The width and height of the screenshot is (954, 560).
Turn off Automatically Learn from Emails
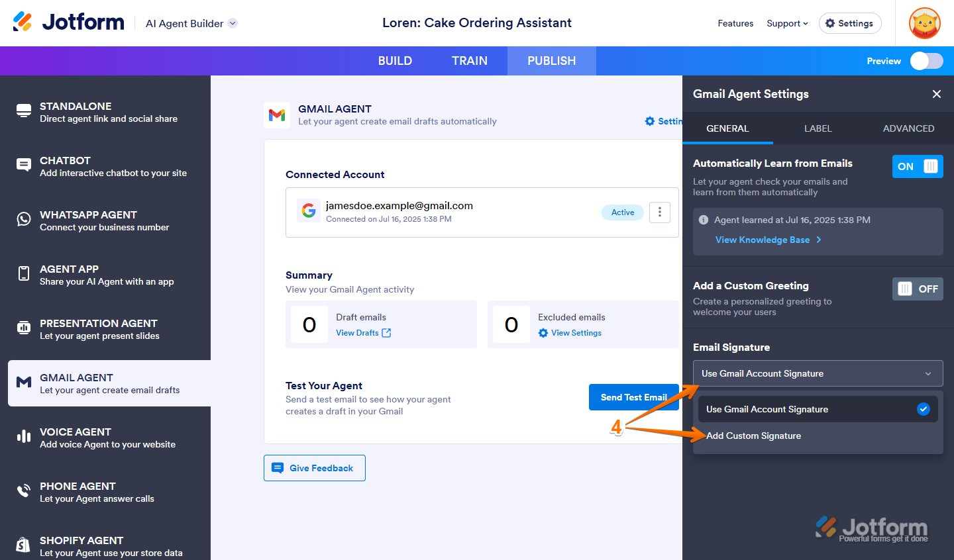tap(918, 166)
